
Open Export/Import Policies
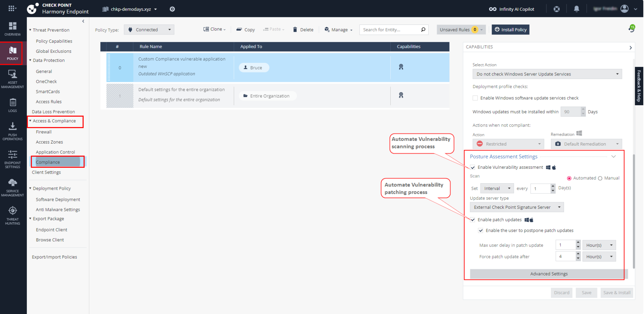[54, 257]
